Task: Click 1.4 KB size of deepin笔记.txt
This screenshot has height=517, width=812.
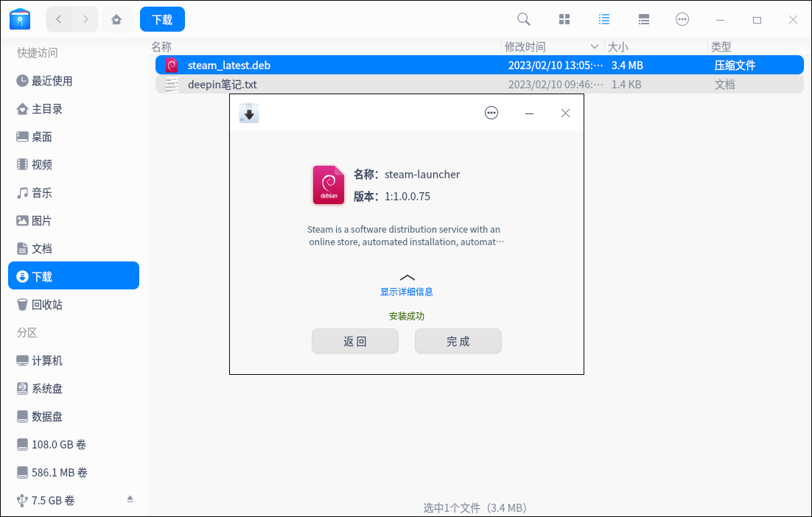Action: (626, 85)
